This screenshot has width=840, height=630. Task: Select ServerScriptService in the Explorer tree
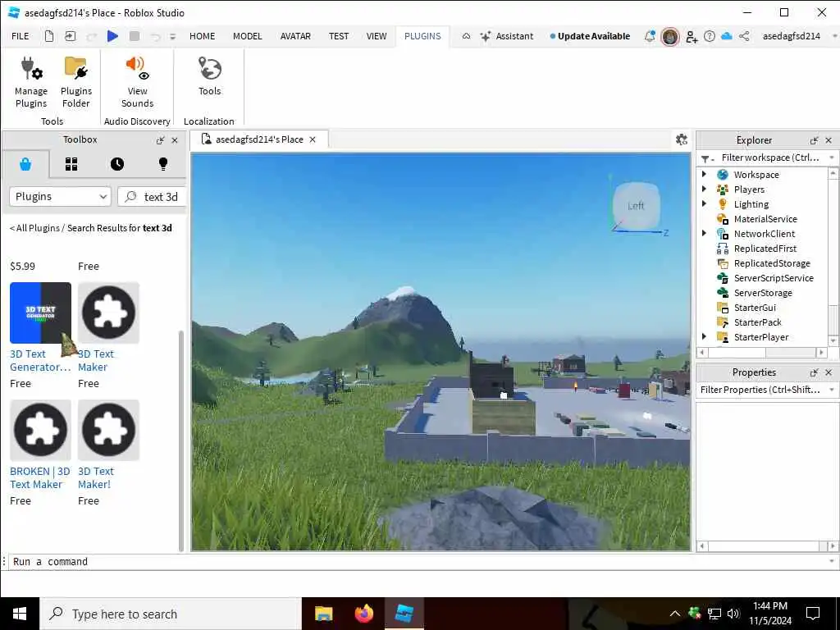point(773,278)
